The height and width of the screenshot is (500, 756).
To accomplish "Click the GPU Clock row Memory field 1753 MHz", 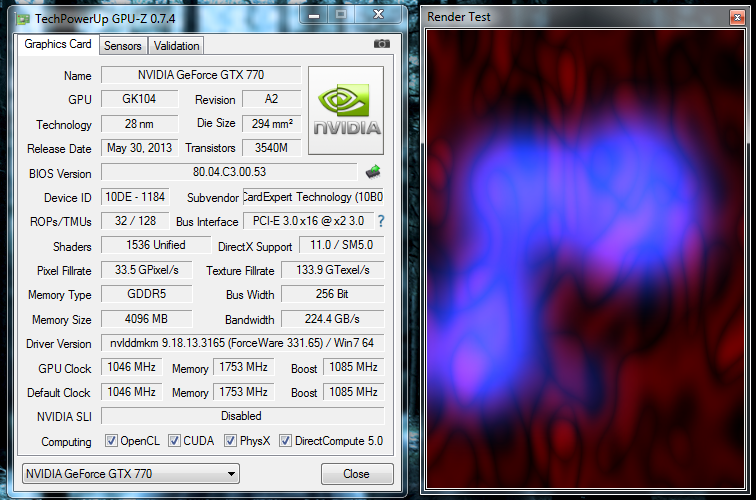I will click(x=243, y=367).
